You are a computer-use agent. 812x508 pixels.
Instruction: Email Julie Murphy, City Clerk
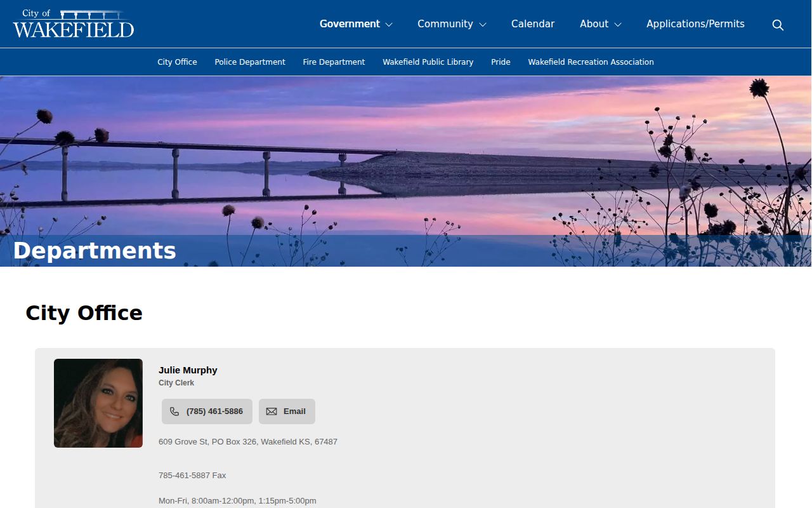287,411
